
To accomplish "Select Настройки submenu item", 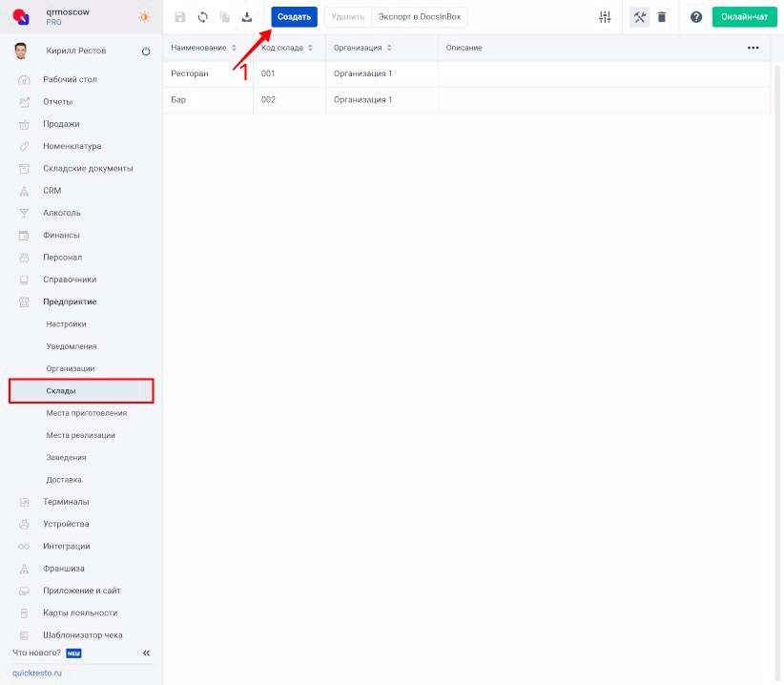I will (x=67, y=324).
